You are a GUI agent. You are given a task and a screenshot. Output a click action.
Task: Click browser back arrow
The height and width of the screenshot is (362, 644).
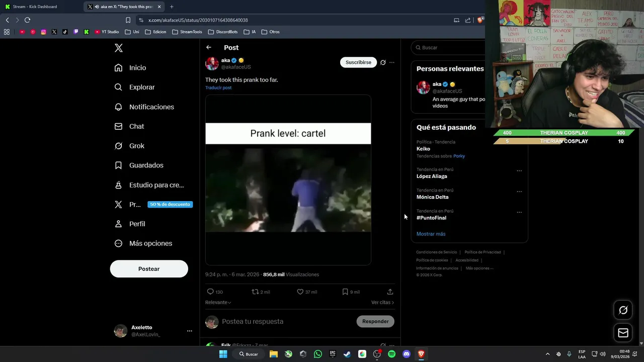pos(7,20)
